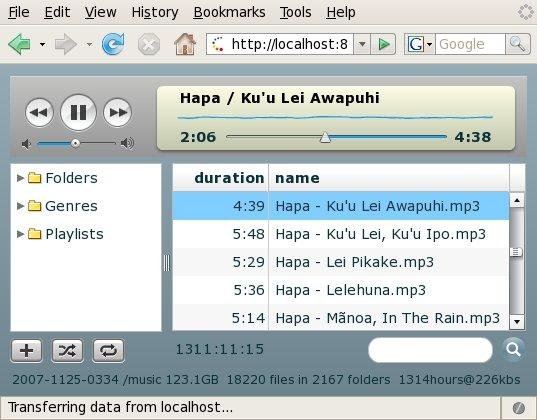
Task: Toggle repeat mode
Action: pos(109,351)
